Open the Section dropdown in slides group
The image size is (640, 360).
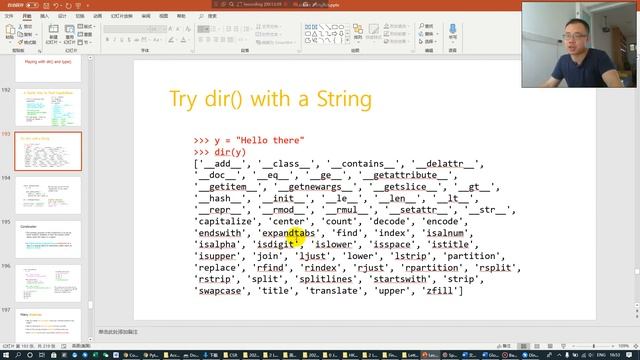point(84,42)
